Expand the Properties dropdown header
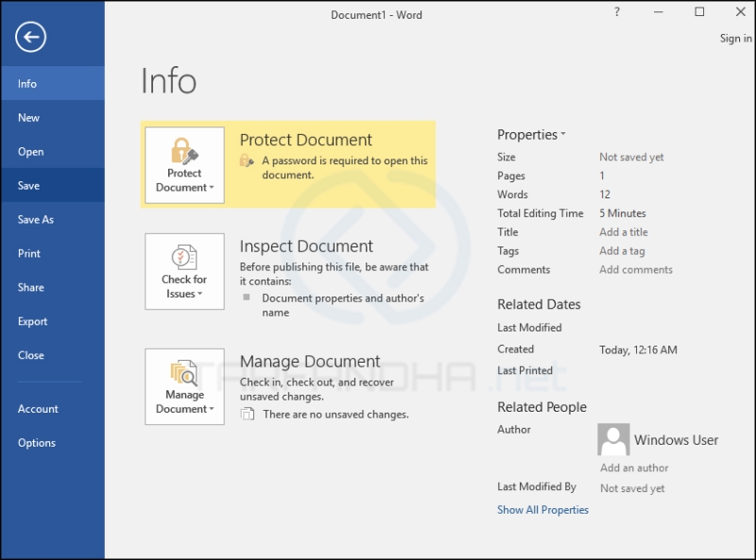 point(531,134)
